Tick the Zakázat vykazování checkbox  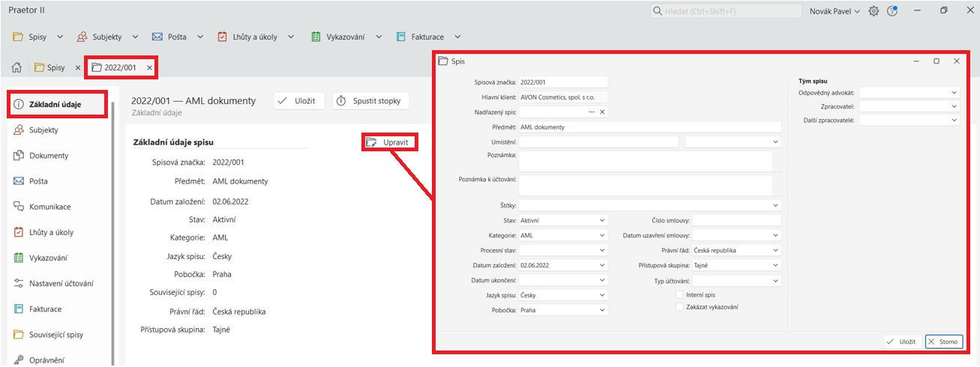(x=679, y=306)
